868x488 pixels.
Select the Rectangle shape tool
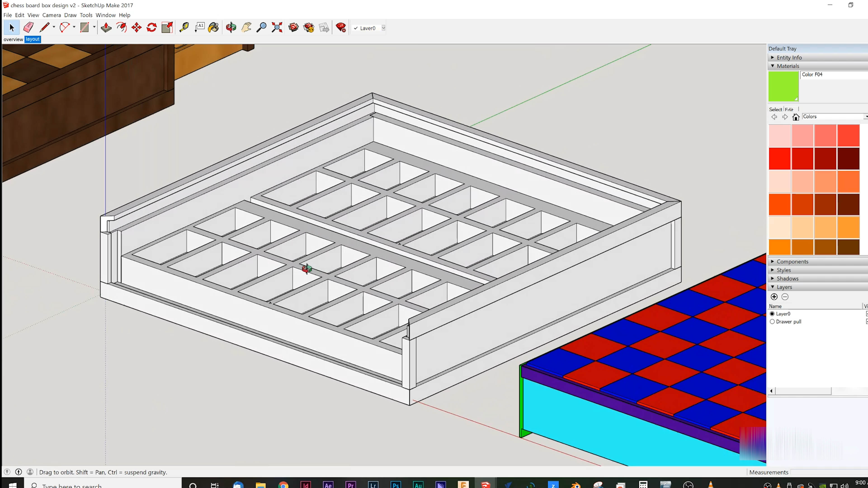[x=84, y=28]
